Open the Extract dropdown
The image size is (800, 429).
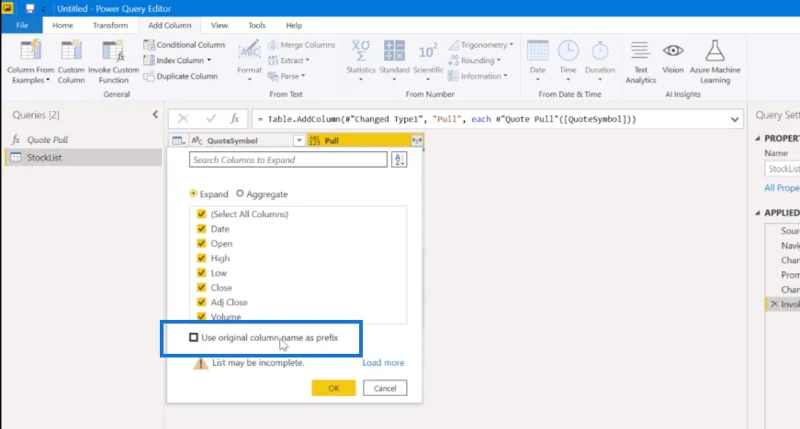(x=289, y=60)
